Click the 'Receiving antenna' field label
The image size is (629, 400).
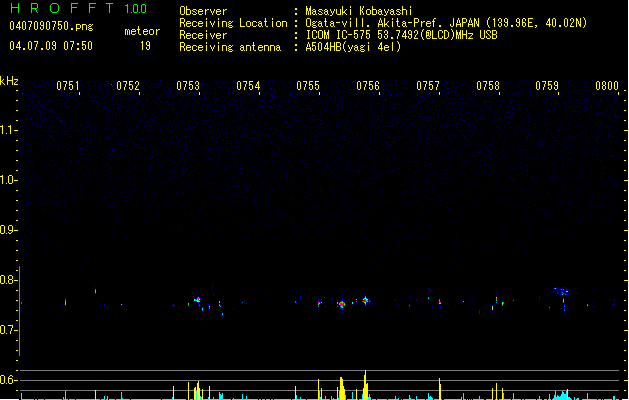click(x=230, y=47)
